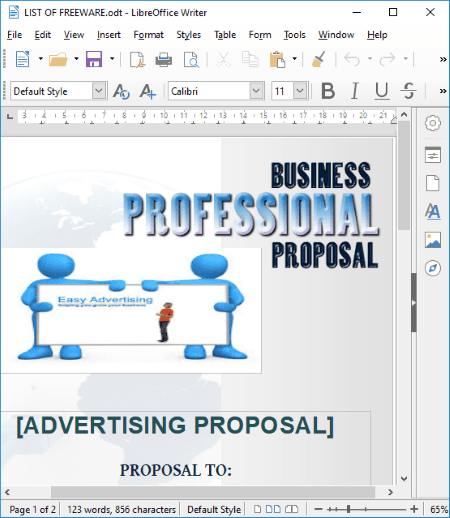This screenshot has width=450, height=518.
Task: Open the View menu
Action: point(74,35)
